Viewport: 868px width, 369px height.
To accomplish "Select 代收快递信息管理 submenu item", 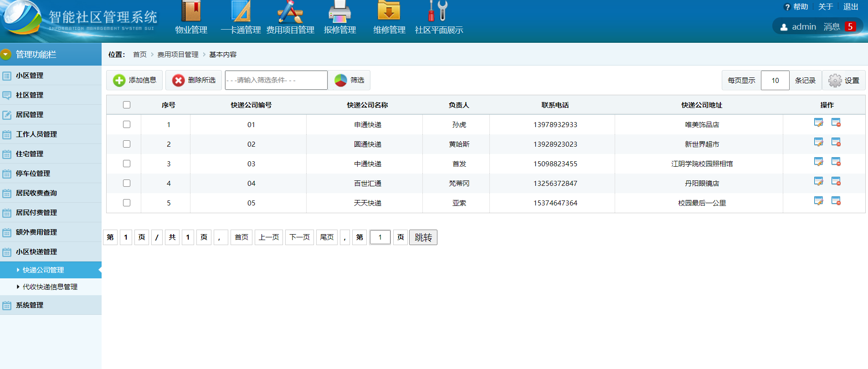I will click(51, 287).
